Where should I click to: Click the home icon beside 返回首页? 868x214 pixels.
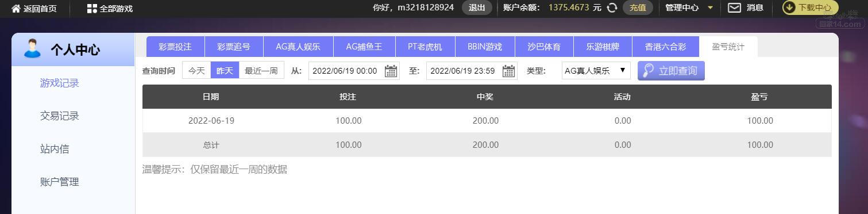[x=16, y=8]
